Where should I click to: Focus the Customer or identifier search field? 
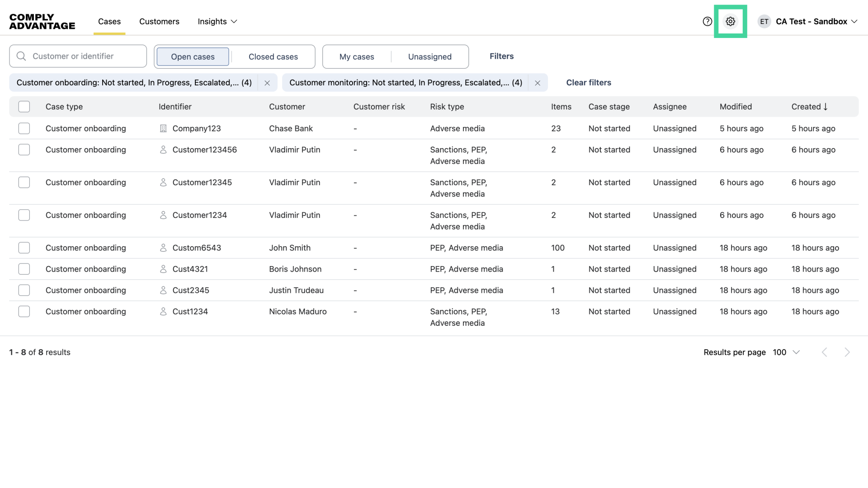(x=84, y=56)
